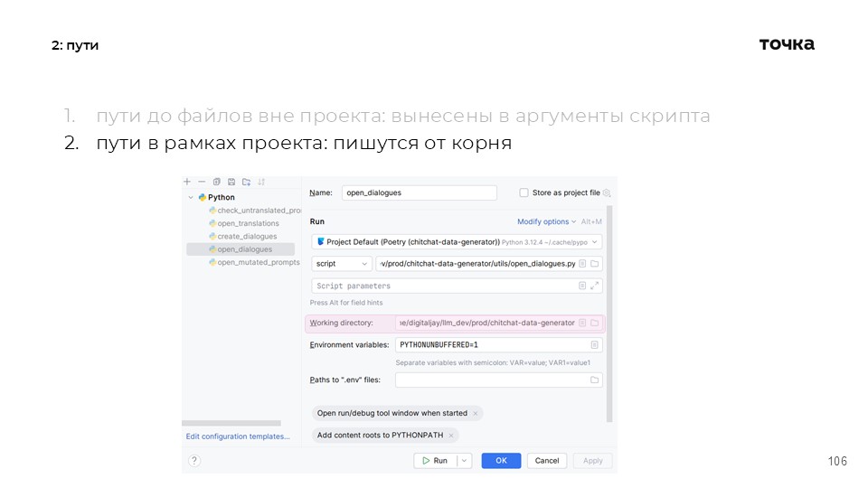Open Edit configuration templates link
Screen dimensions: 868x488
[x=238, y=436]
